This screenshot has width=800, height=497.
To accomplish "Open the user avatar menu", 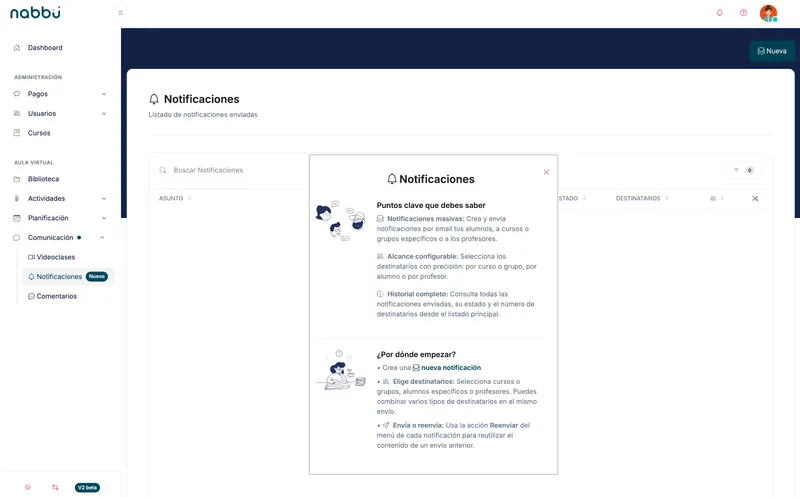I will pyautogui.click(x=768, y=13).
